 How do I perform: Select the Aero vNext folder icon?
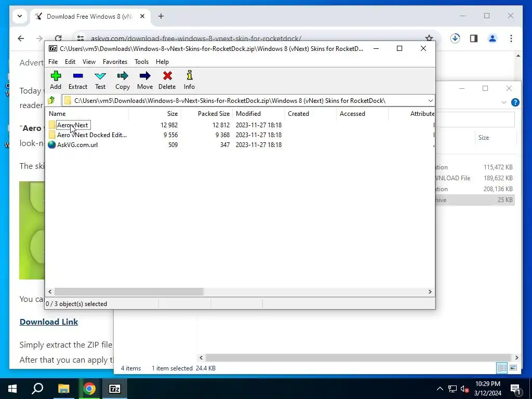[52, 125]
